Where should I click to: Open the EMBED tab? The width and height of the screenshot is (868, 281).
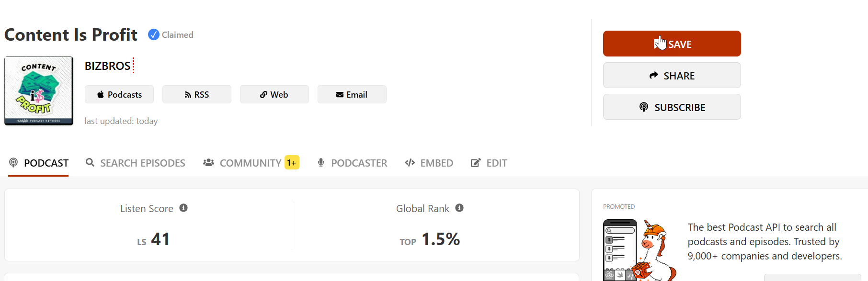(429, 163)
